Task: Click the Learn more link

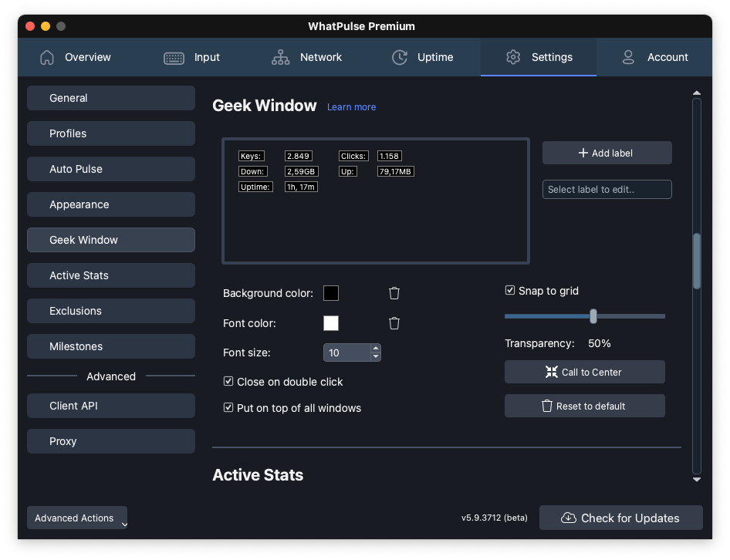Action: coord(351,106)
